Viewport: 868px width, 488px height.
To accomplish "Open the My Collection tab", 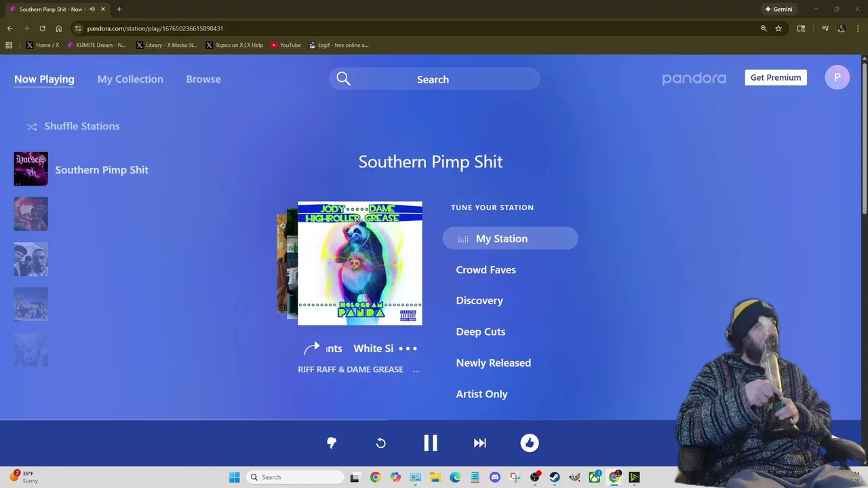I will [130, 79].
